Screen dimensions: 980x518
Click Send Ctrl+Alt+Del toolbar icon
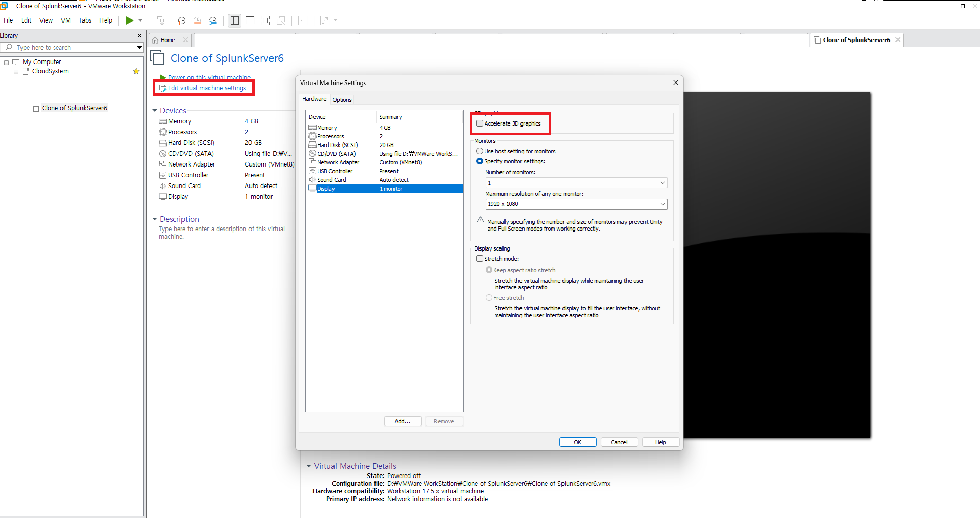(x=160, y=20)
